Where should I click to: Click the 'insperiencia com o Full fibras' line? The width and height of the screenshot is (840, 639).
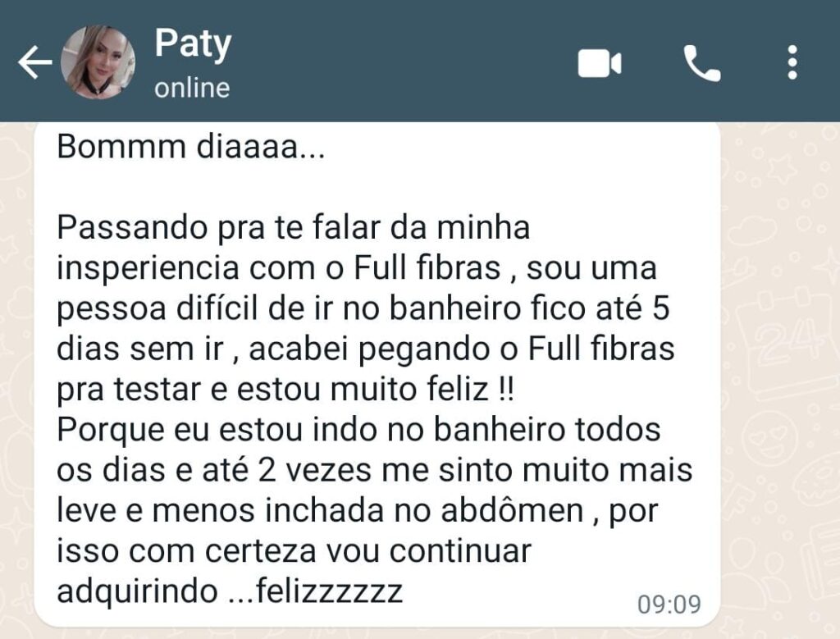279,267
